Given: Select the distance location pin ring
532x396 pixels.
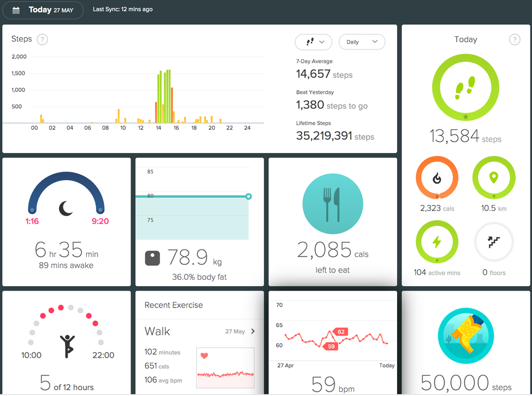Looking at the screenshot, I should point(494,177).
